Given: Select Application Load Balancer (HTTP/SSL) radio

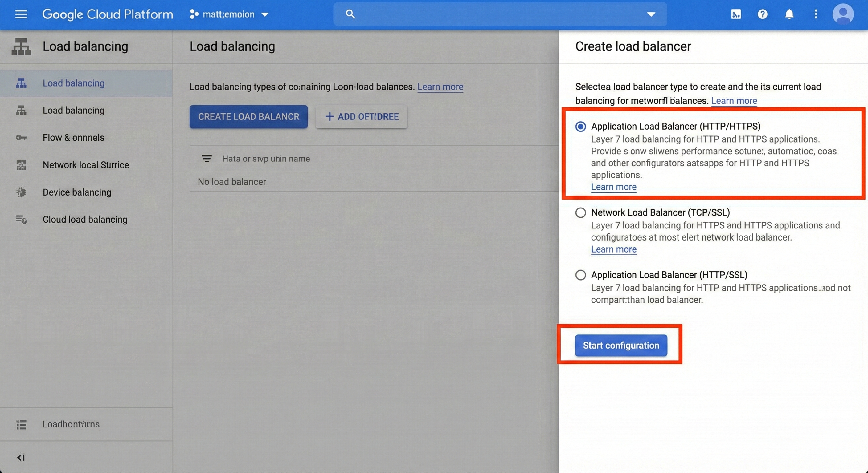Looking at the screenshot, I should 581,275.
